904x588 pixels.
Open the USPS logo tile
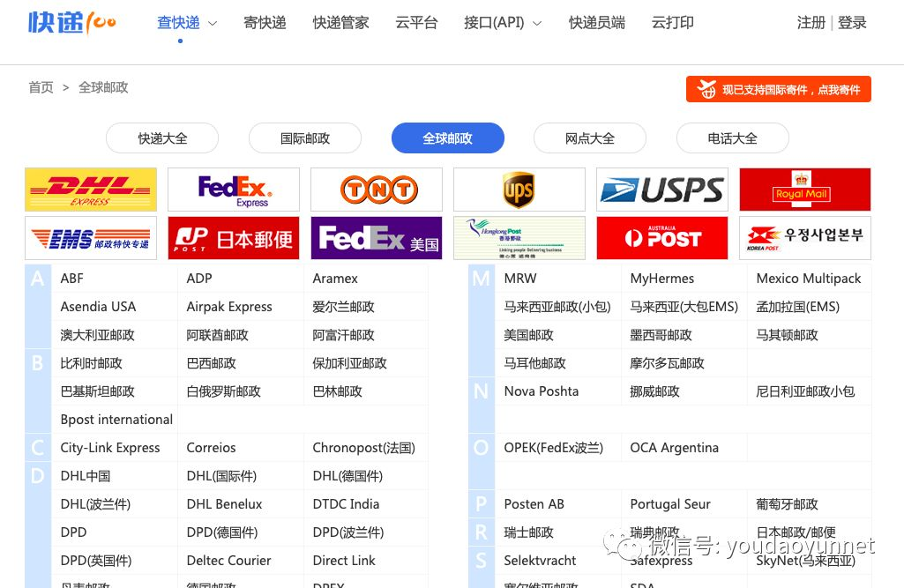[661, 190]
